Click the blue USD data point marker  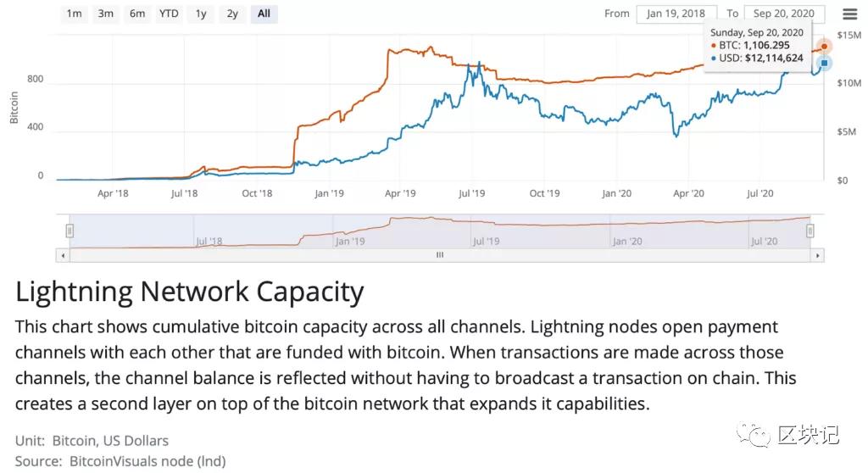point(824,63)
